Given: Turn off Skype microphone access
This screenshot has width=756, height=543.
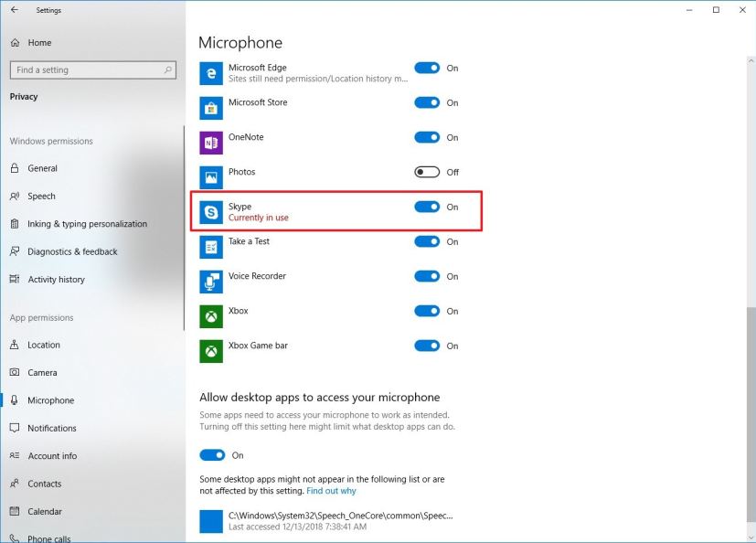Looking at the screenshot, I should 427,207.
